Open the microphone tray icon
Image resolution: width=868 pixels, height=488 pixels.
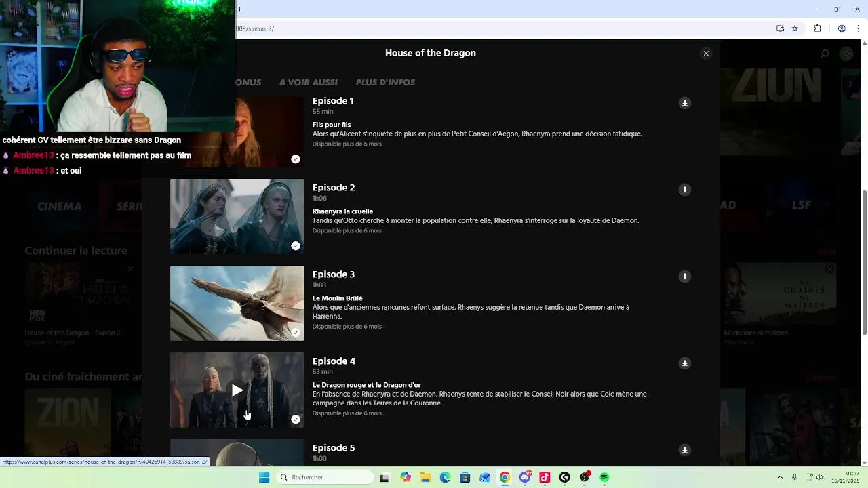tap(795, 477)
